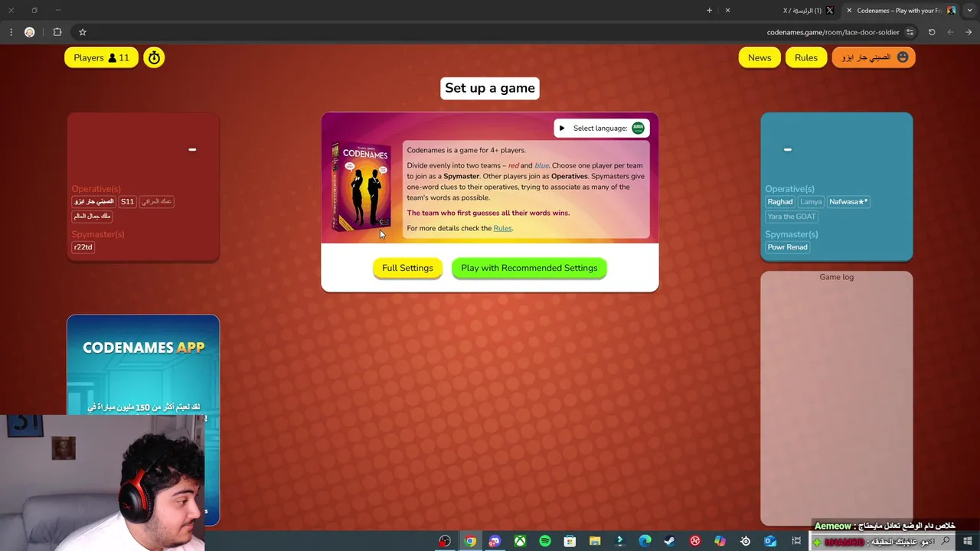Viewport: 980px width, 551px height.
Task: Follow the Rules link in description
Action: coord(502,228)
